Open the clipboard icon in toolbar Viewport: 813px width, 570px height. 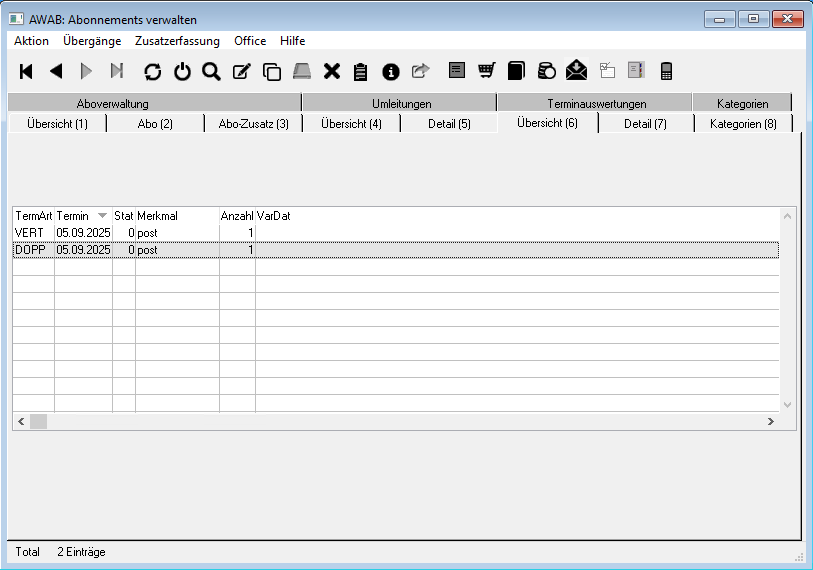(x=361, y=71)
